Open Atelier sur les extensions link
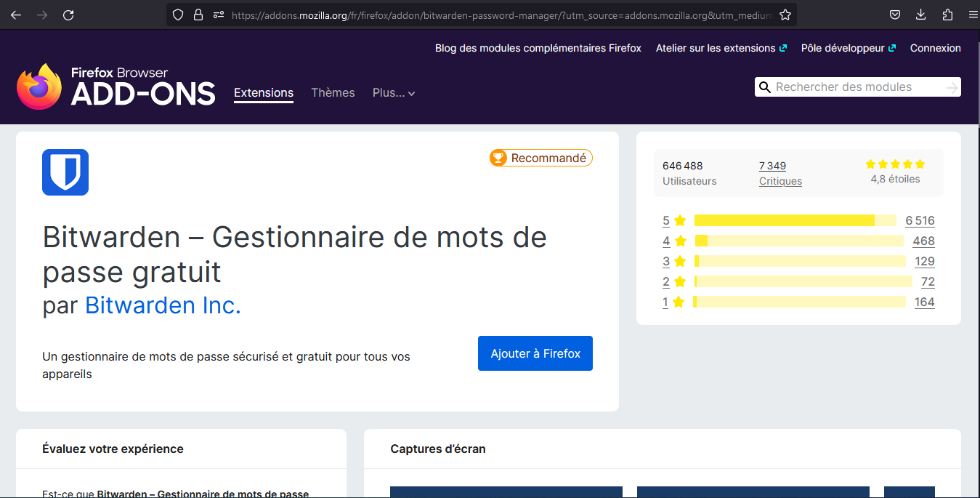 pyautogui.click(x=721, y=48)
